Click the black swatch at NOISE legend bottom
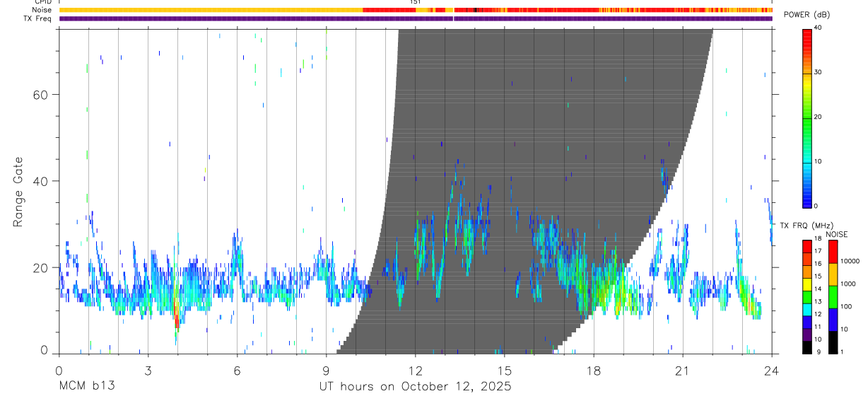868x401 pixels. [833, 342]
